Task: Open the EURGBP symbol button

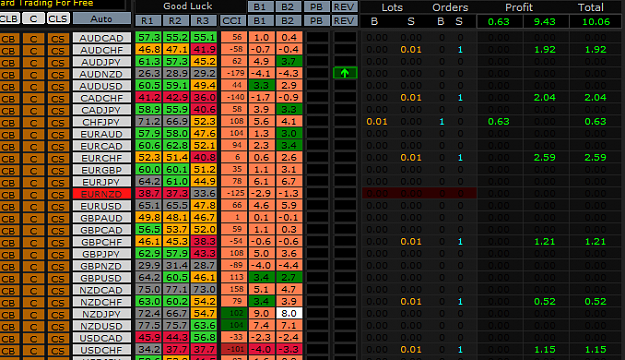Action: (x=102, y=170)
